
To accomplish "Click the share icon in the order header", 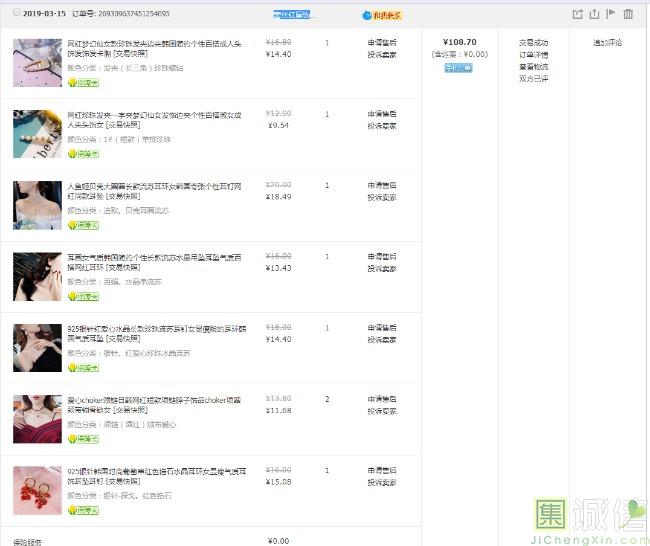I will pyautogui.click(x=577, y=14).
